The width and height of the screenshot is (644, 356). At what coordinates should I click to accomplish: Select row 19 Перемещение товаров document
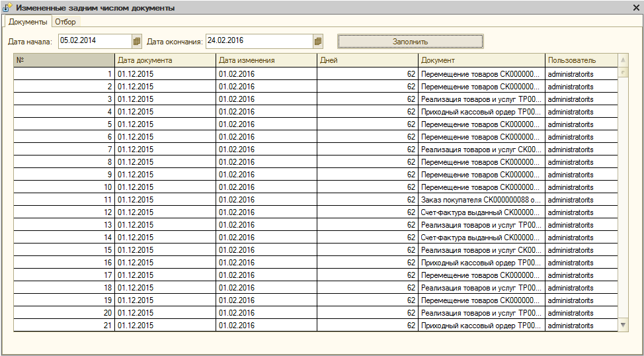pyautogui.click(x=481, y=300)
